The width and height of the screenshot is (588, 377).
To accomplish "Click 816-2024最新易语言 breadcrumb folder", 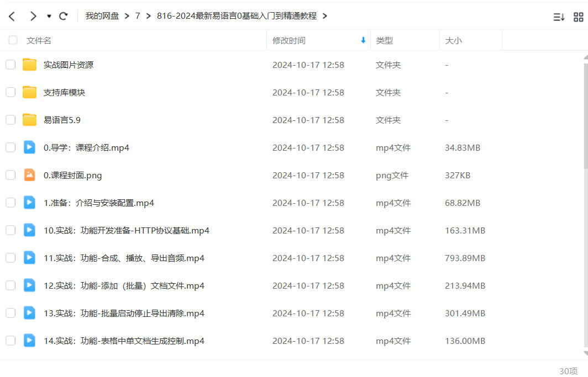I will tap(237, 15).
